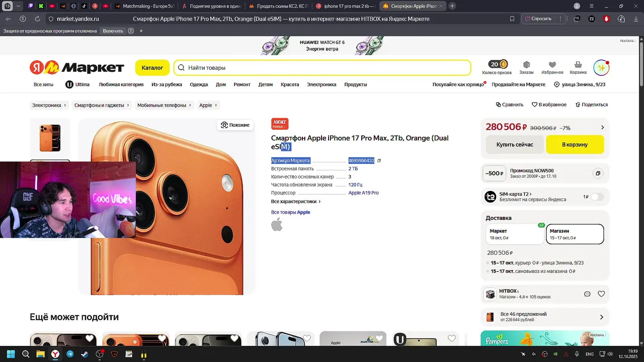Screen dimensions: 644x362
Task: Switch to Продать скины КС2 tab
Action: (278, 6)
